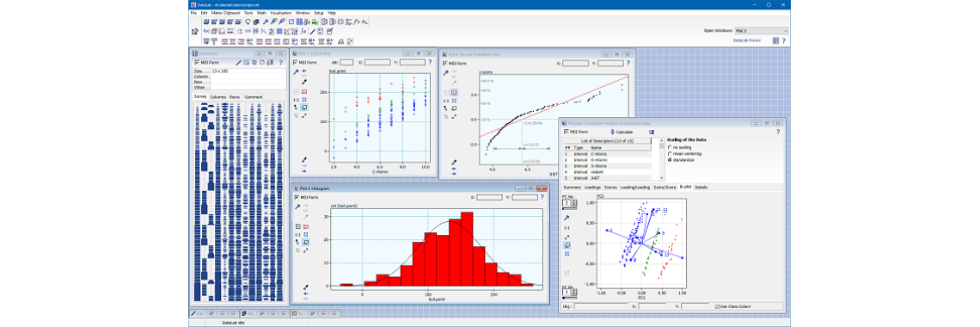Click the Calculate button in PCA window
Viewport: 980px width, 327px height.
(x=622, y=132)
